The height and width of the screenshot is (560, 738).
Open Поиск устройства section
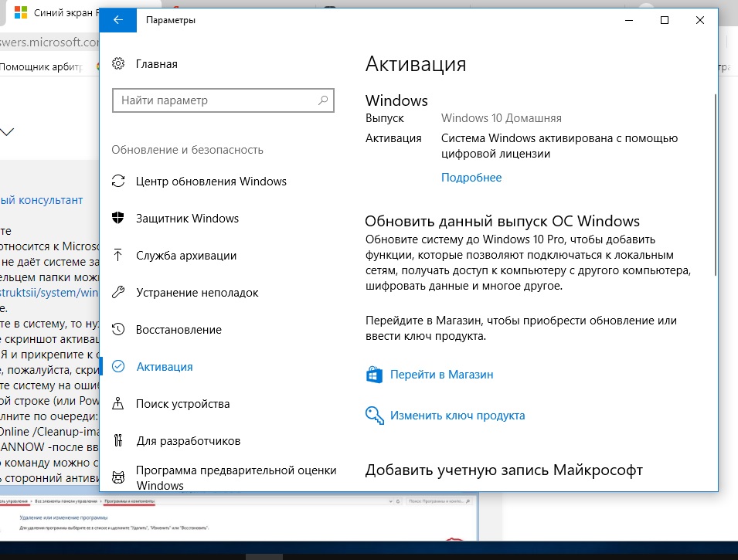pyautogui.click(x=182, y=404)
